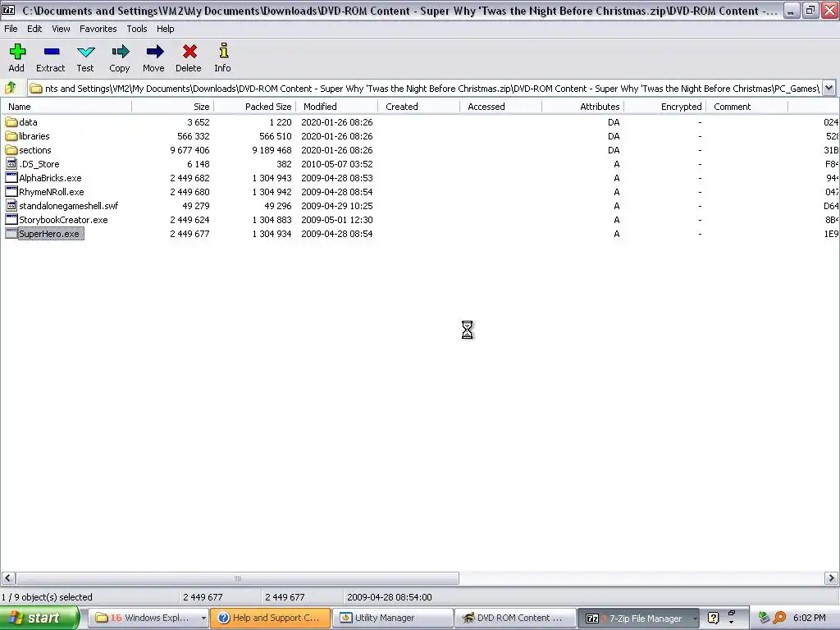Click the folder icon in address bar
The width and height of the screenshot is (840, 630).
tap(36, 89)
